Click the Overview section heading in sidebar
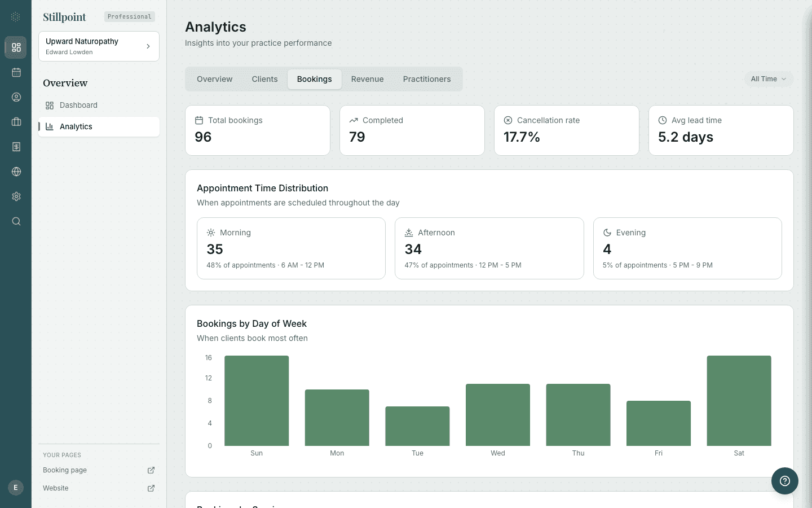This screenshot has height=508, width=812. pos(65,83)
